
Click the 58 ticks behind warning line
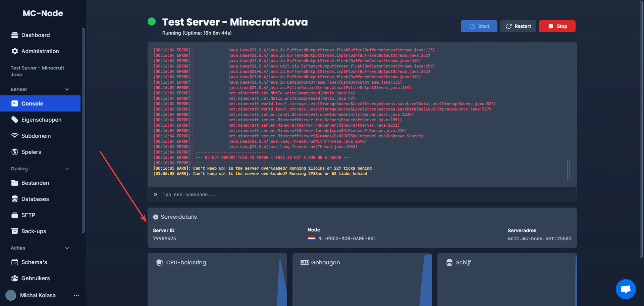(260, 174)
